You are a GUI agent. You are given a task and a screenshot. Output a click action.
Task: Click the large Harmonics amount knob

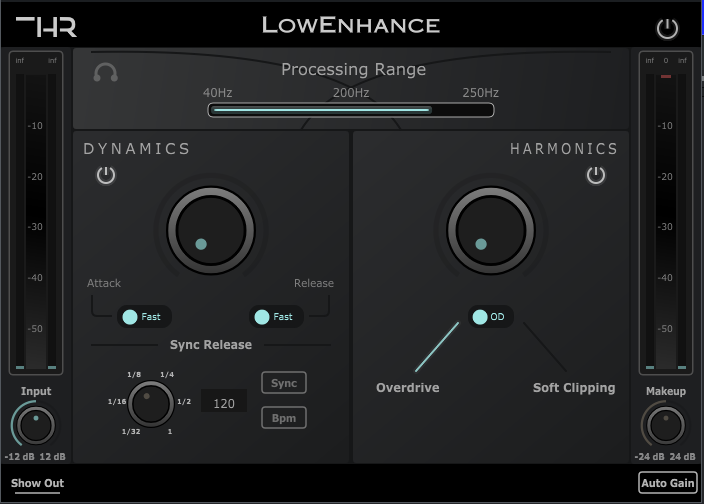491,231
